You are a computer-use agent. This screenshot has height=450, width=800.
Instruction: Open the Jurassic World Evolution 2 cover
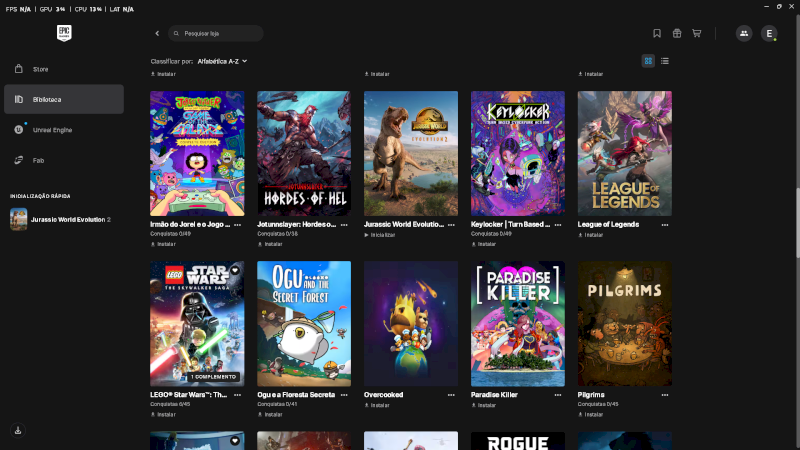coord(411,153)
